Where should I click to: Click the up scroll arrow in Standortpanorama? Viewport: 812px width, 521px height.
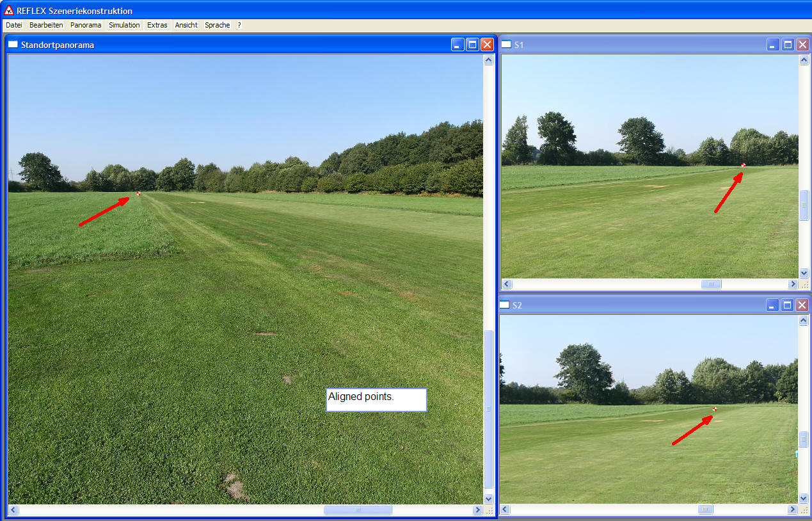click(x=489, y=60)
